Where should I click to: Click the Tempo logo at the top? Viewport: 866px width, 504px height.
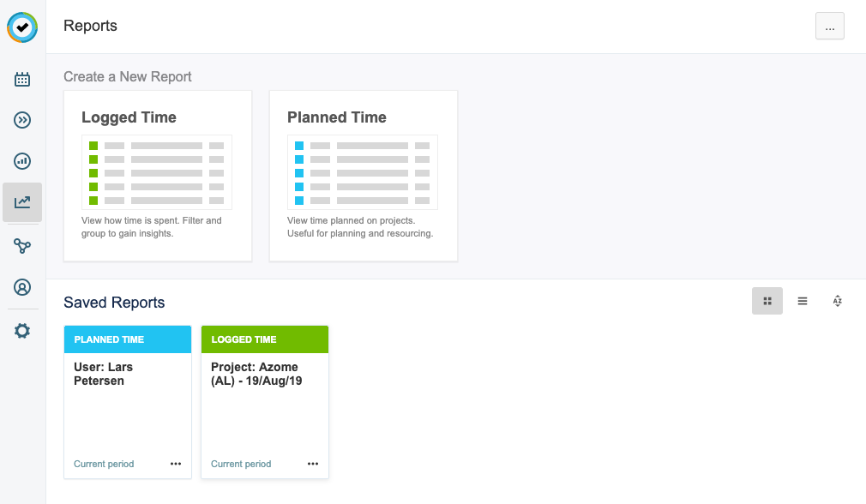21,27
